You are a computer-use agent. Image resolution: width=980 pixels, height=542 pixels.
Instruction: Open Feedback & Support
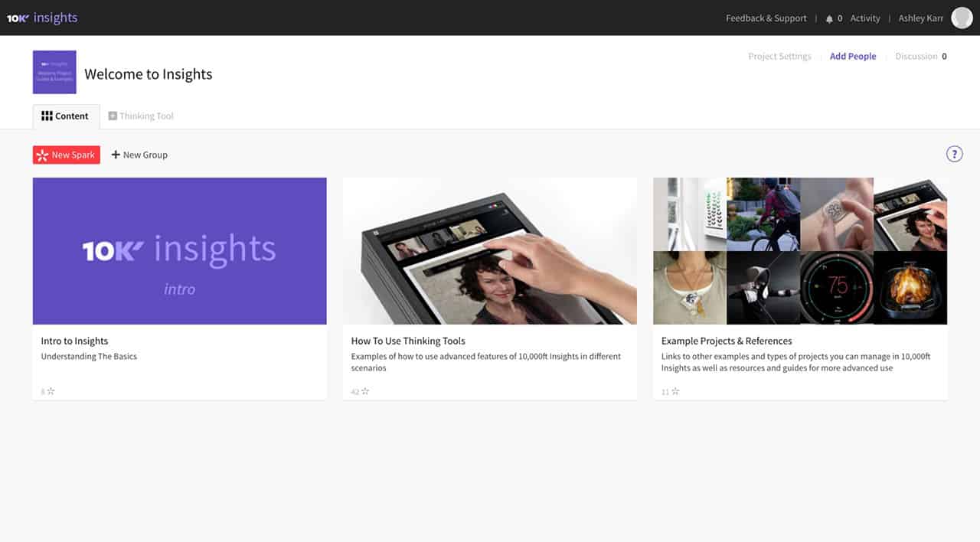click(x=766, y=18)
